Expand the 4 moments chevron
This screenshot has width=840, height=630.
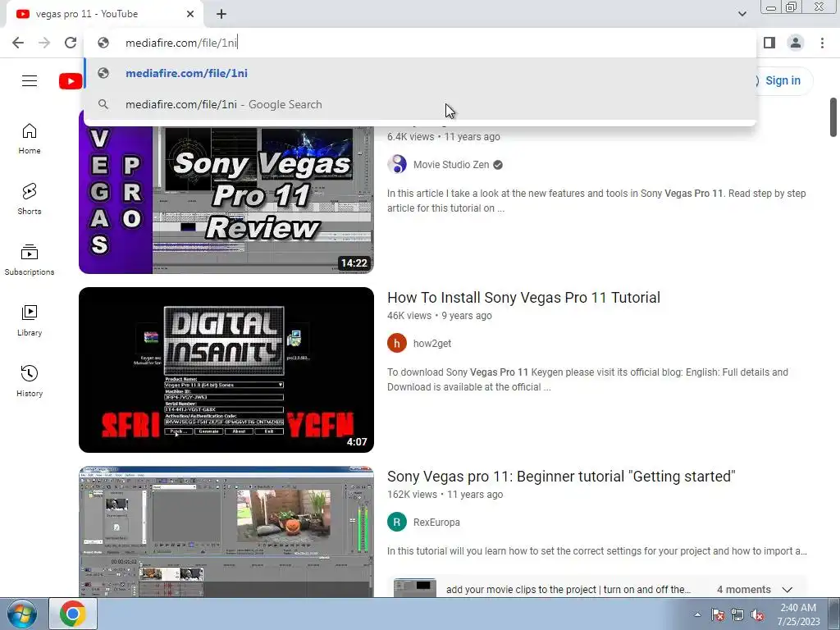tap(787, 590)
